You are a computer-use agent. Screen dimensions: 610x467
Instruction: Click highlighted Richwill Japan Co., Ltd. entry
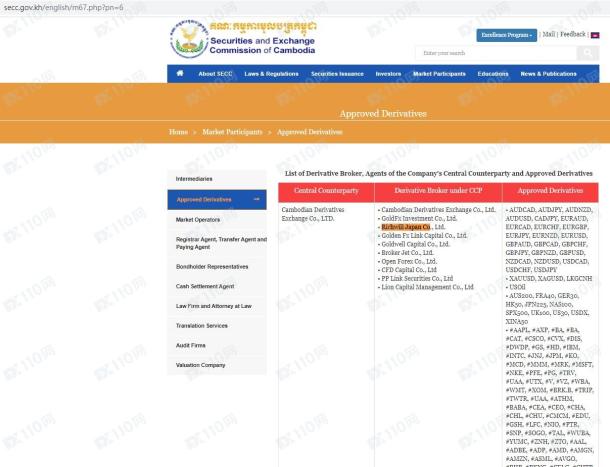413,227
